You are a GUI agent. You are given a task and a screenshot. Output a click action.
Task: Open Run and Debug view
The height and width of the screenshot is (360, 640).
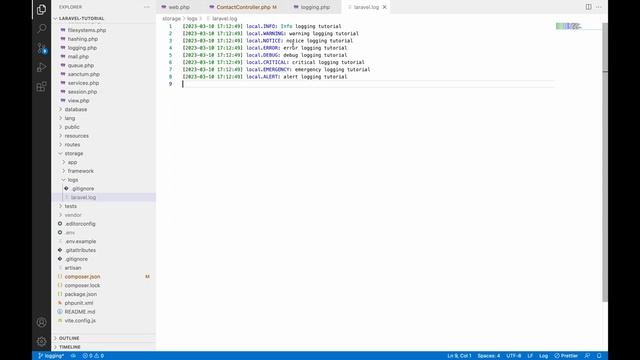(41, 67)
